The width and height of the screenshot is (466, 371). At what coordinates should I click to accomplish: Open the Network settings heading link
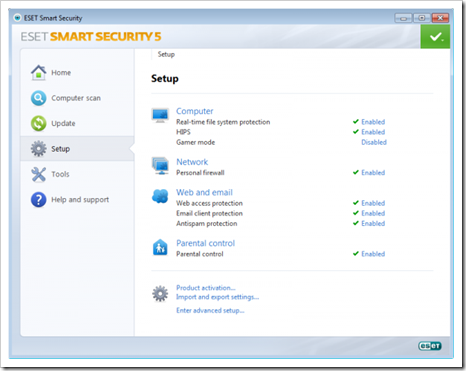(x=192, y=162)
